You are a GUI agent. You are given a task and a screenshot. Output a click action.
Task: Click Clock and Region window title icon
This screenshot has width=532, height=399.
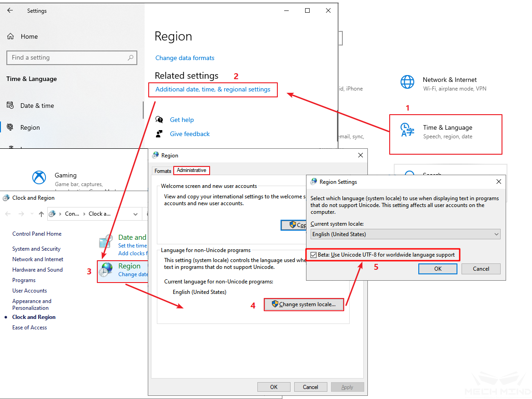point(6,198)
